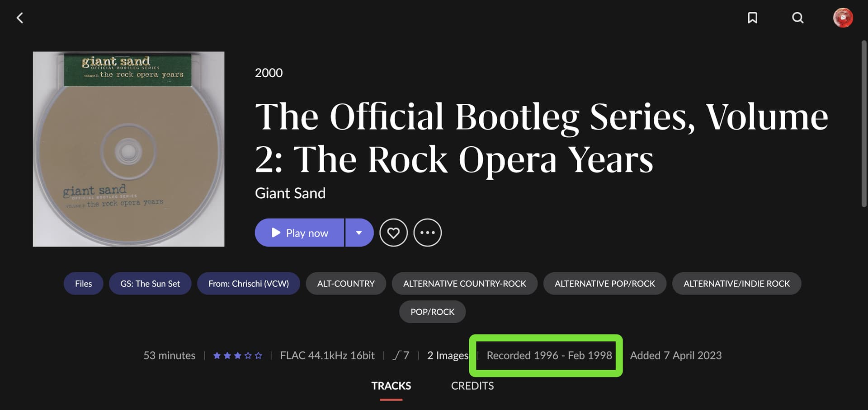The image size is (868, 410).
Task: Open the GS: The Sun Set tag
Action: click(150, 284)
